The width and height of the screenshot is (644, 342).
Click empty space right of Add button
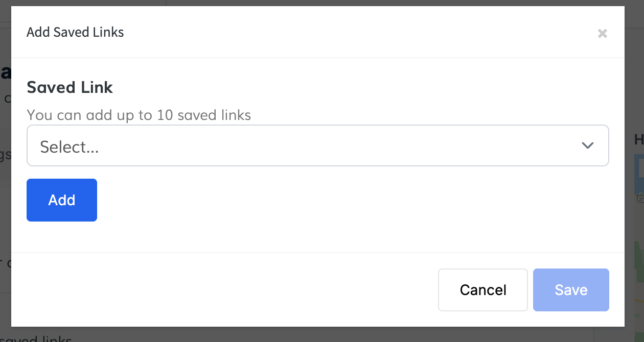coord(307,200)
